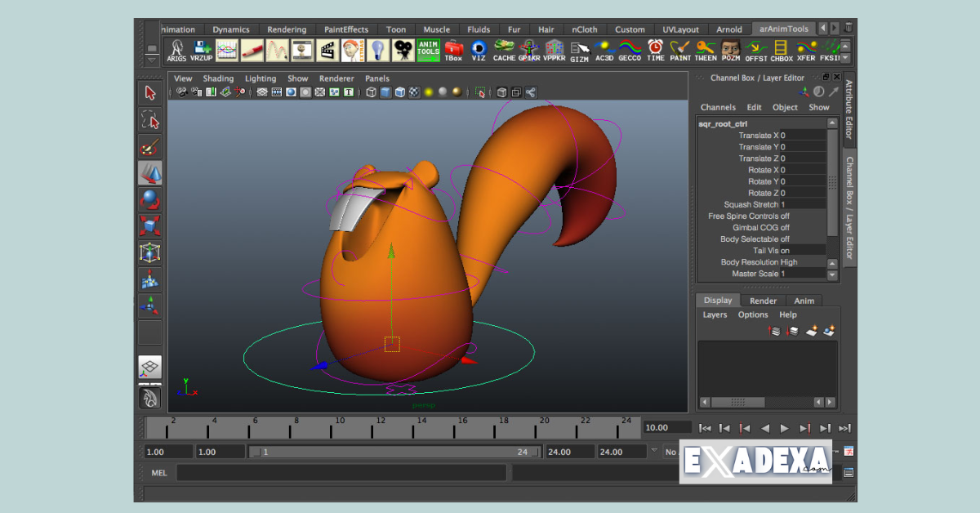Click inside the MEL input field
The image size is (980, 513).
[343, 472]
